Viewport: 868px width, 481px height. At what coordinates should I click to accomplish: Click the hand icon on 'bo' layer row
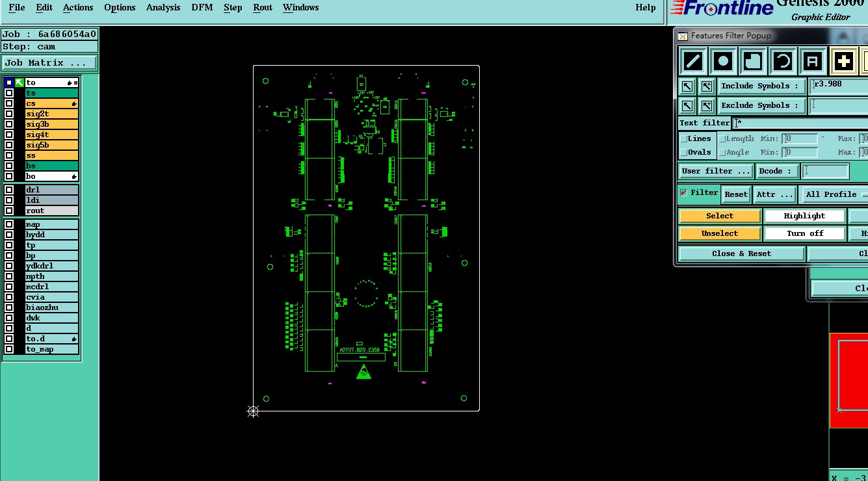74,177
